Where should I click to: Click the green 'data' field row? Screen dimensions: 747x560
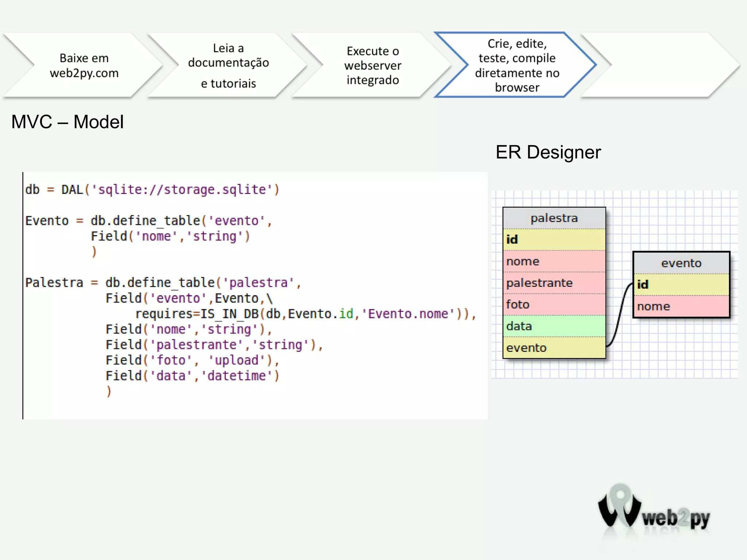[x=554, y=326]
